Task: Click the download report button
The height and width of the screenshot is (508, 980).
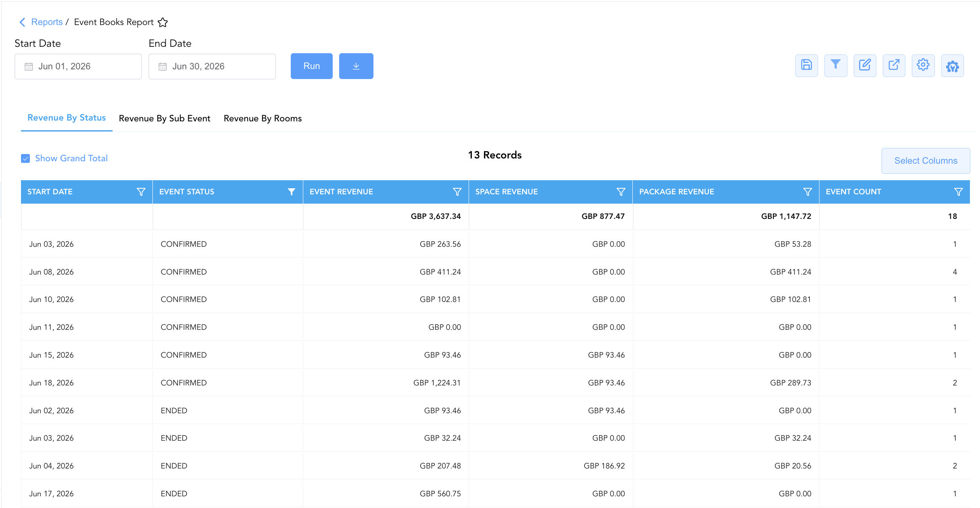Action: coord(356,66)
